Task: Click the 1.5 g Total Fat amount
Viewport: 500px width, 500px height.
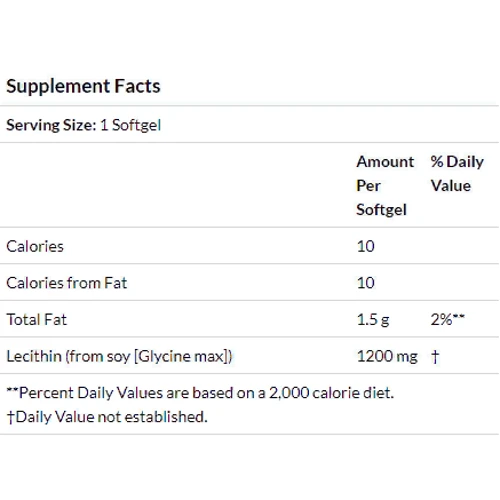Action: point(373,320)
